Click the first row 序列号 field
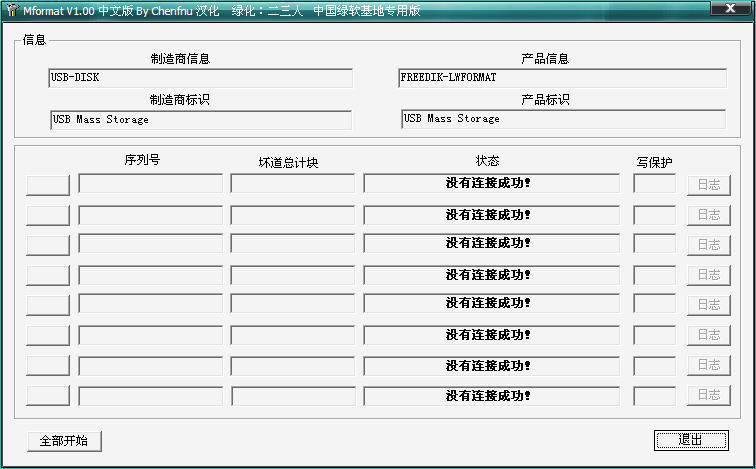This screenshot has height=469, width=756. pos(150,184)
